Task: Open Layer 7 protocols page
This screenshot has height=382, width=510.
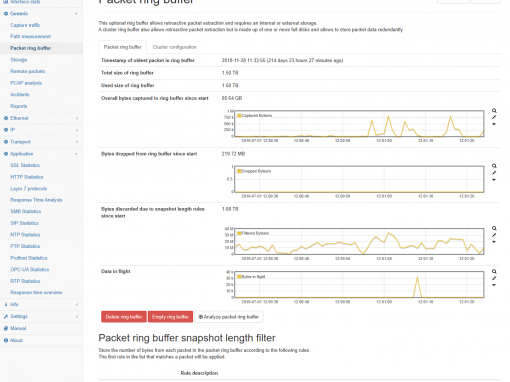Action: [x=29, y=189]
